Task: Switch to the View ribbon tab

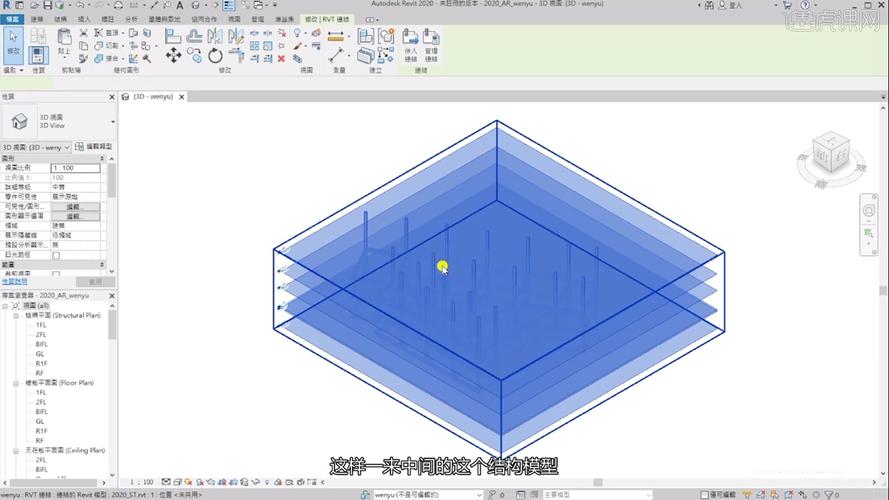Action: coord(234,19)
